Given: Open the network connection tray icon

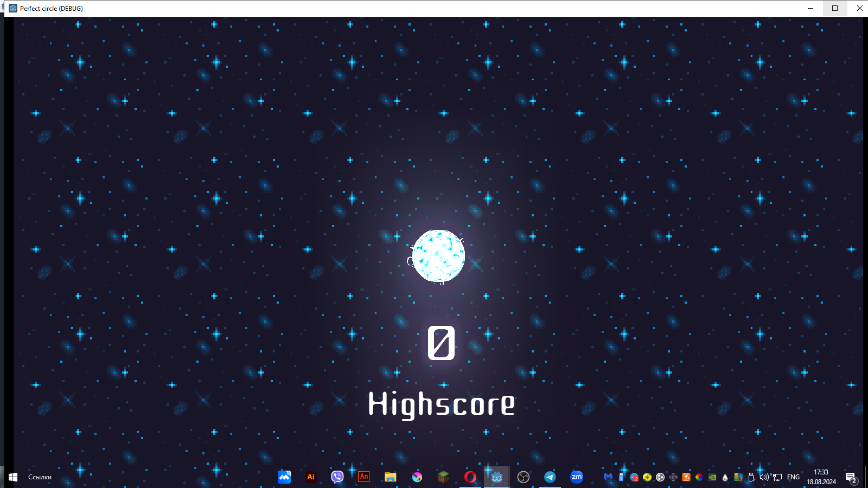Looking at the screenshot, I should [777, 477].
